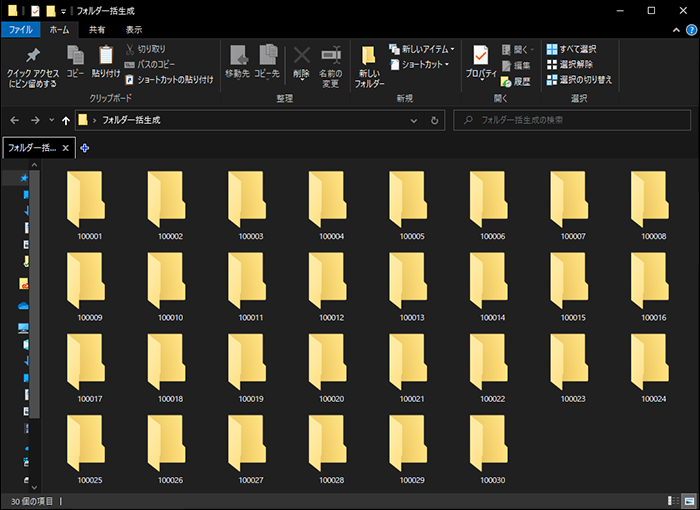The width and height of the screenshot is (700, 510).
Task: Click the up-arrow parent folder button
Action: (66, 120)
